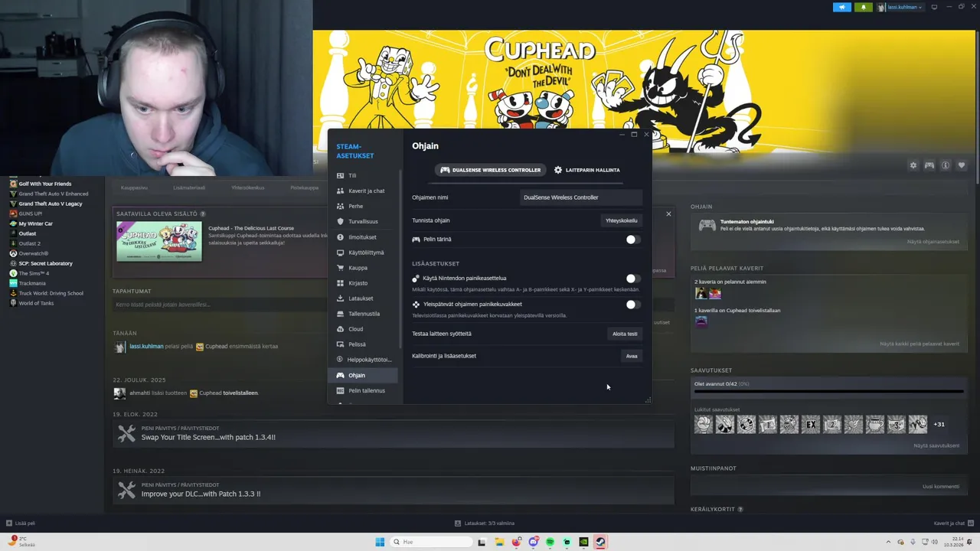Click the Windows taskbar search box

tap(430, 542)
